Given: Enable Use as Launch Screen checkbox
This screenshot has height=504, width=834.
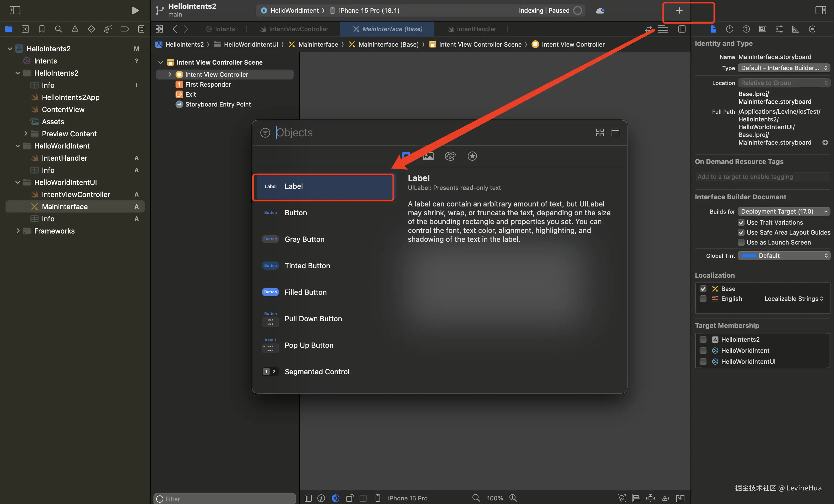Looking at the screenshot, I should [x=741, y=242].
